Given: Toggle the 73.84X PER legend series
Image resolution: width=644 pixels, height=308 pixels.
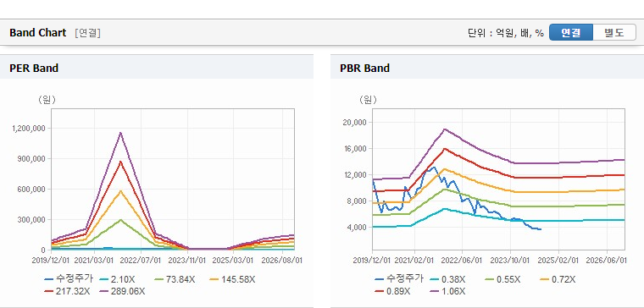Looking at the screenshot, I should pos(175,279).
